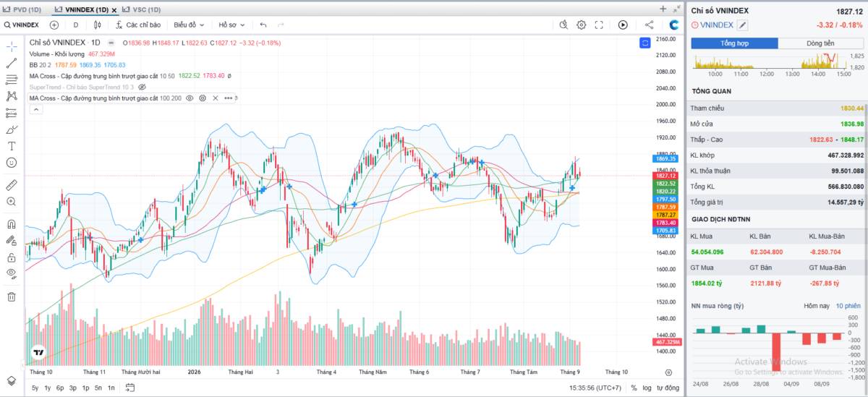Show the hidden SuperTrend indicator
The height and width of the screenshot is (397, 868).
(142, 87)
